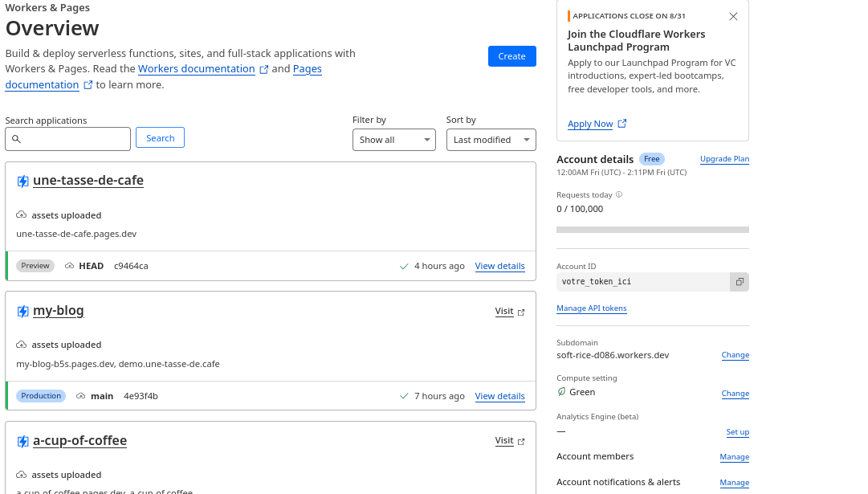Image resolution: width=868 pixels, height=494 pixels.
Task: View details of my-blog deployment
Action: pyautogui.click(x=500, y=396)
